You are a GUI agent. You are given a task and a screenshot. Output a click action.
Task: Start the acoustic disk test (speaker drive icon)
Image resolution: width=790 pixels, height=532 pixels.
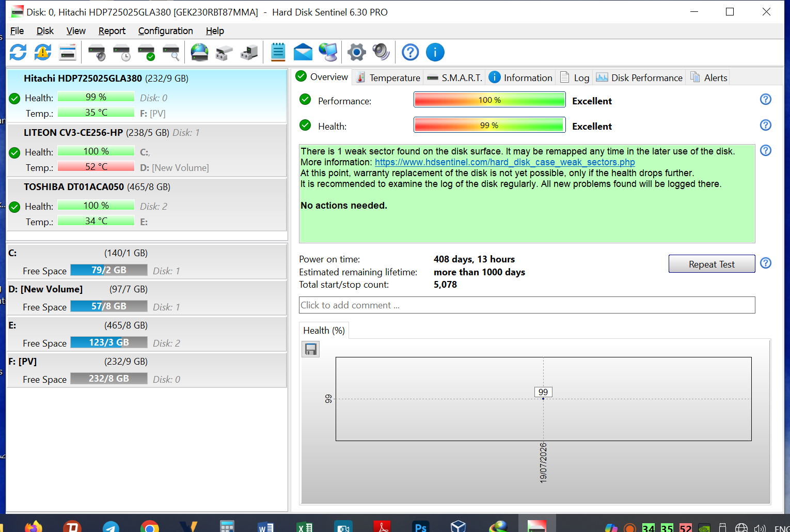coord(97,52)
